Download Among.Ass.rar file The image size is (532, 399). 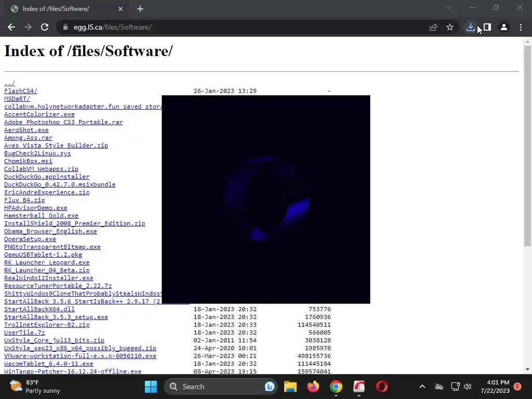[28, 137]
